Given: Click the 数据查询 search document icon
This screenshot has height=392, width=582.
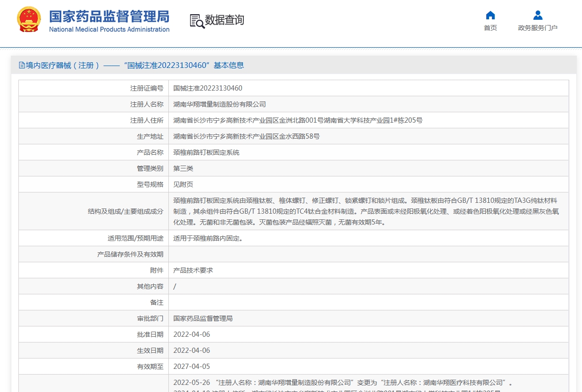Looking at the screenshot, I should 197,21.
